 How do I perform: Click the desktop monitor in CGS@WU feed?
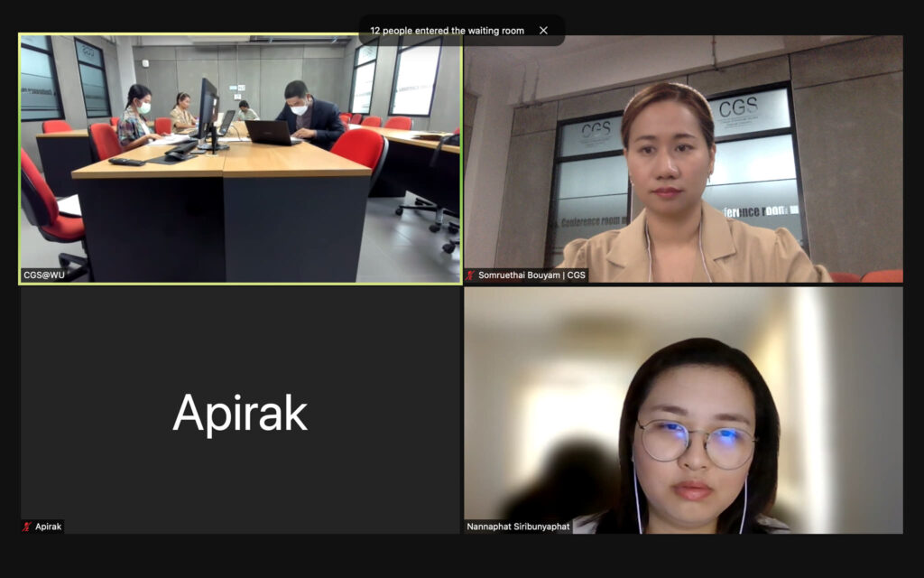click(208, 107)
